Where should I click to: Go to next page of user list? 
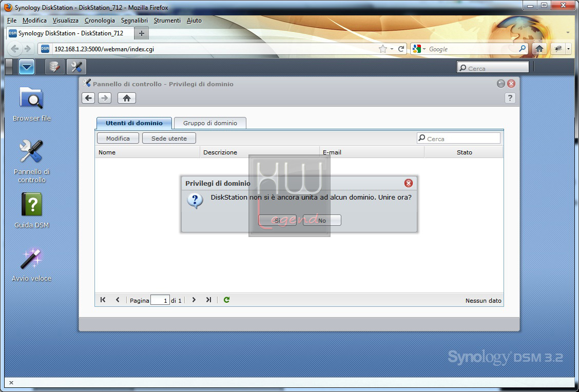[x=194, y=300]
